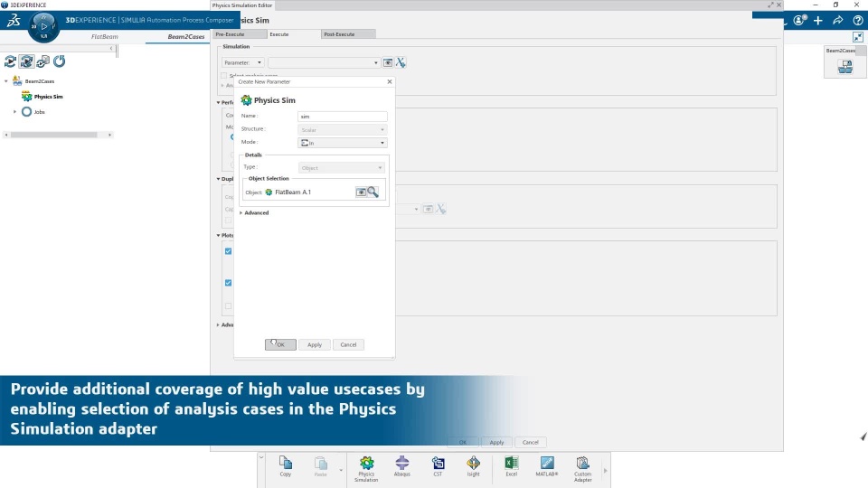Open the small dropdown arrow after Paste
The width and height of the screenshot is (868, 488).
point(341,470)
